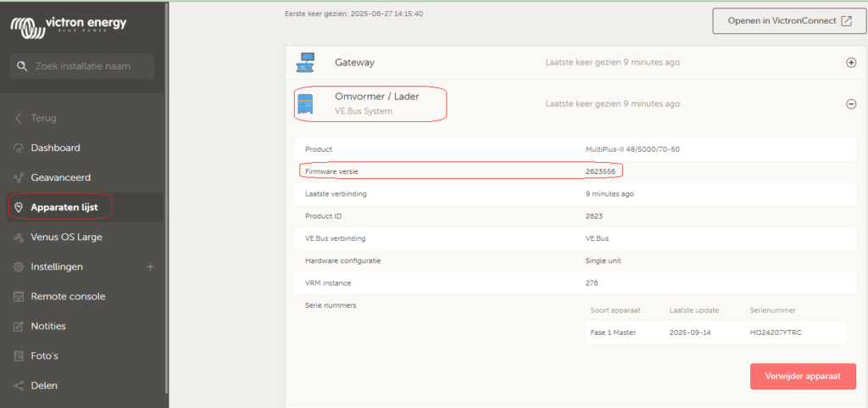Go back with Terug
The width and height of the screenshot is (868, 408).
[43, 118]
